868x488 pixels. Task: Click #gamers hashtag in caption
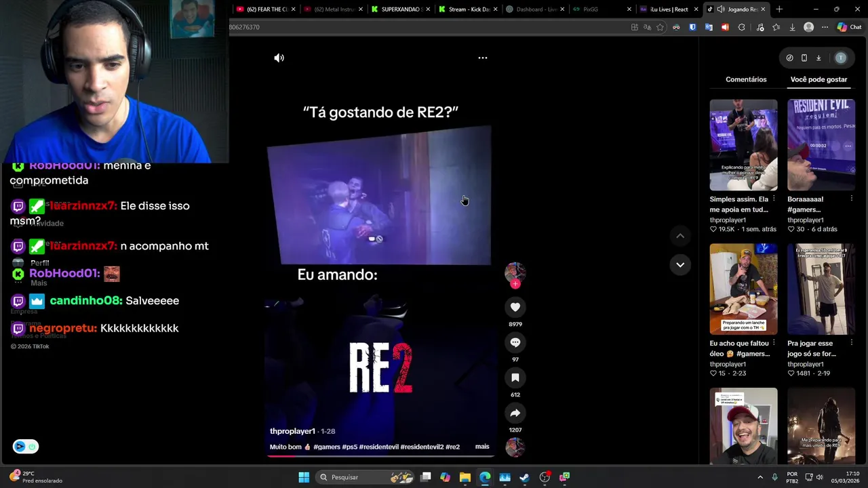[x=327, y=447]
